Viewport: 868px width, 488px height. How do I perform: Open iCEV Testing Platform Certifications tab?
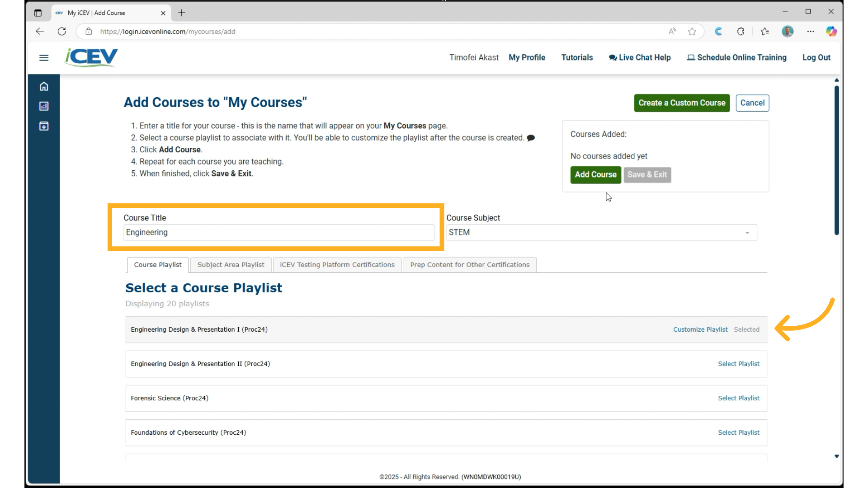tap(337, 265)
